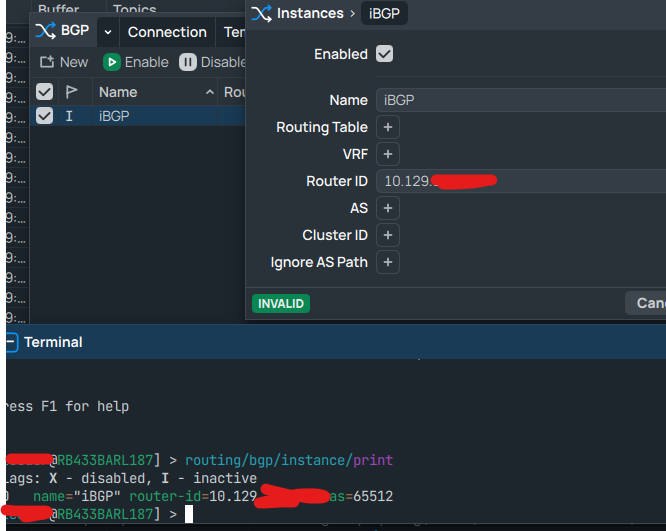Click name="iBGP" text in terminal output
The height and width of the screenshot is (531, 666).
click(77, 496)
